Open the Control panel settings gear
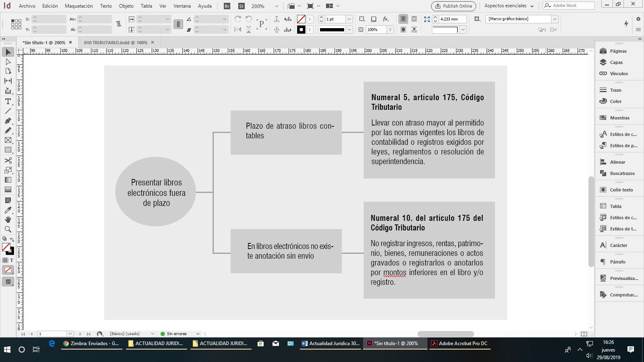Image resolution: width=644 pixels, height=362 pixels. pos(638,19)
